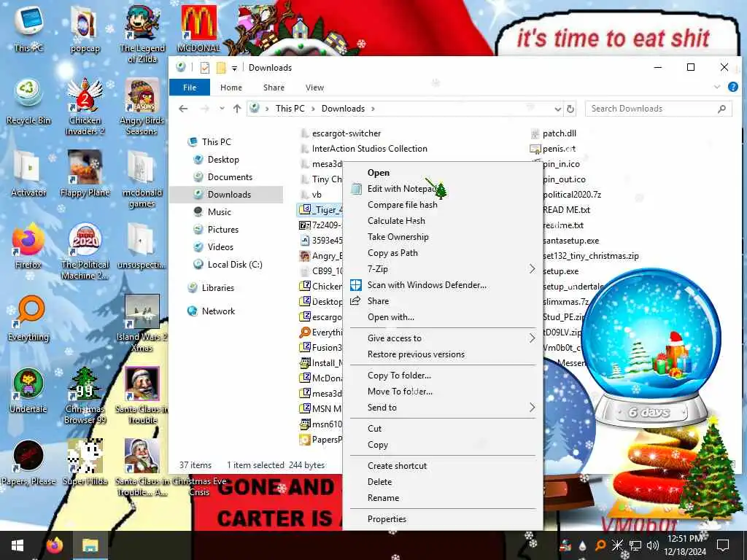The height and width of the screenshot is (560, 747).
Task: Click Firefox icon in the taskbar
Action: [x=55, y=545]
